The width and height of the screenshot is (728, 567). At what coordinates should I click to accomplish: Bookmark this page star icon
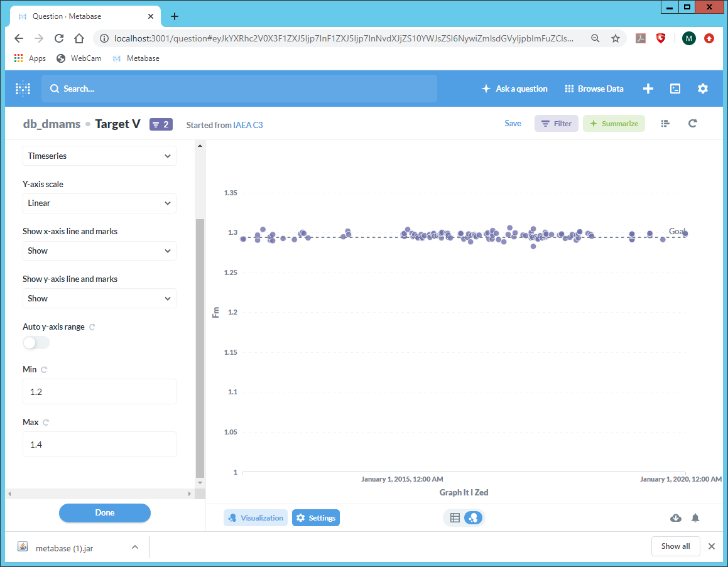click(x=615, y=38)
